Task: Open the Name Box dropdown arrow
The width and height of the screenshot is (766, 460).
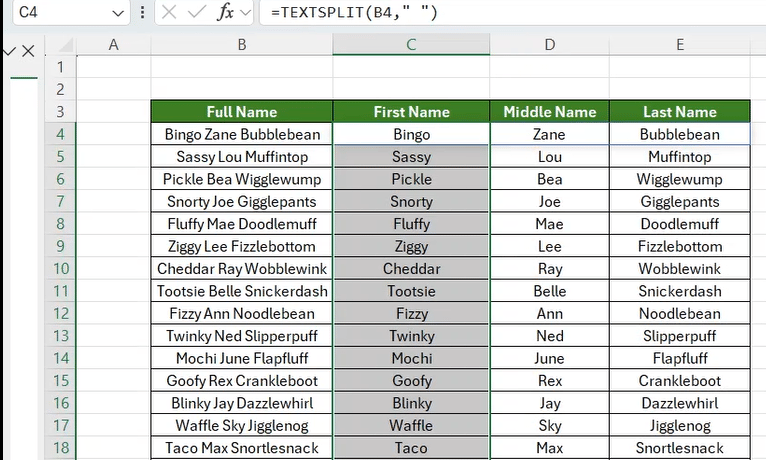Action: pos(118,13)
